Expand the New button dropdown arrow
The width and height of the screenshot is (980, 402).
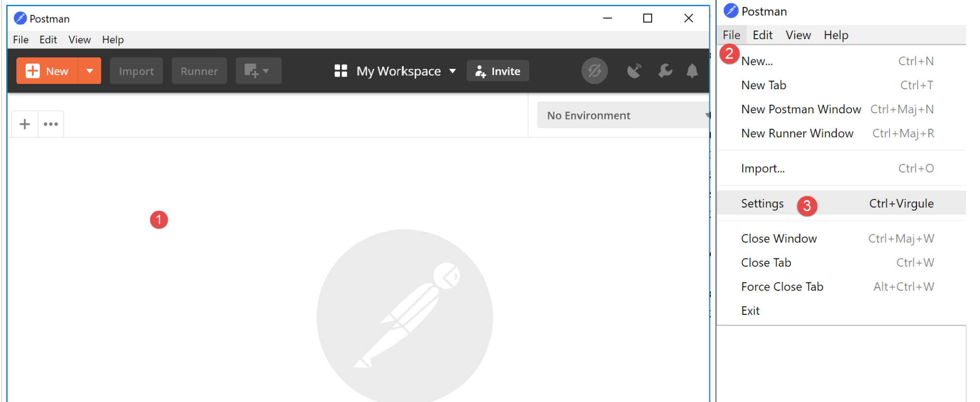tap(90, 71)
